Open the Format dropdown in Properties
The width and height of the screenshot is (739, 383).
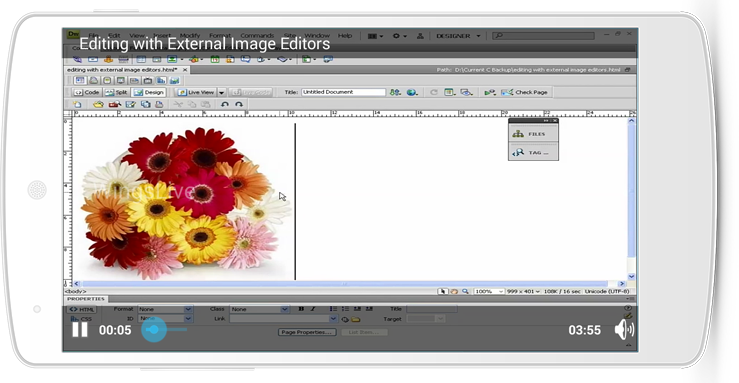(x=165, y=310)
